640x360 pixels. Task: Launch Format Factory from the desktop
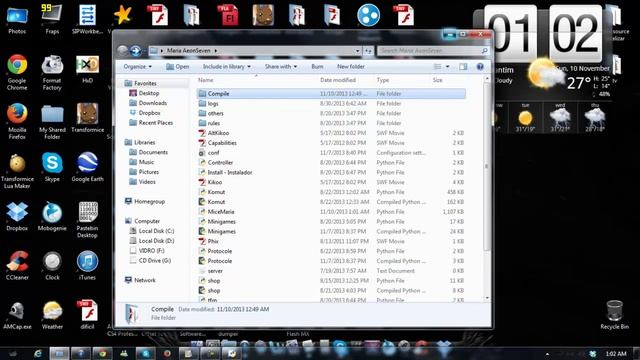[x=52, y=73]
